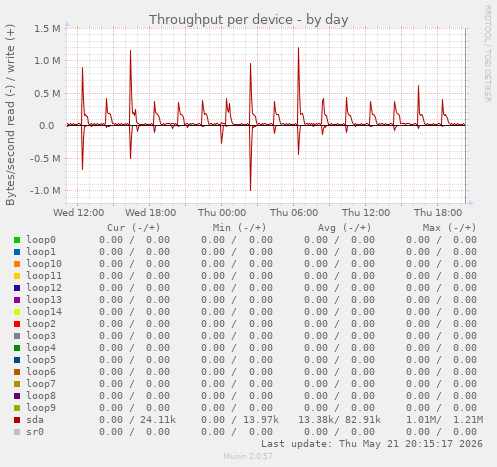Select the sda legend label
The width and height of the screenshot is (497, 467).
(x=35, y=420)
